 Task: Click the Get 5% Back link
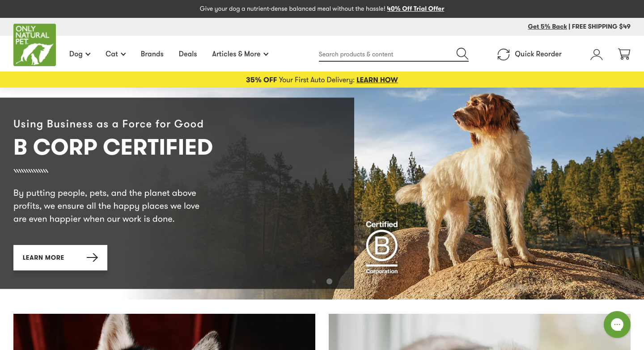click(x=547, y=26)
